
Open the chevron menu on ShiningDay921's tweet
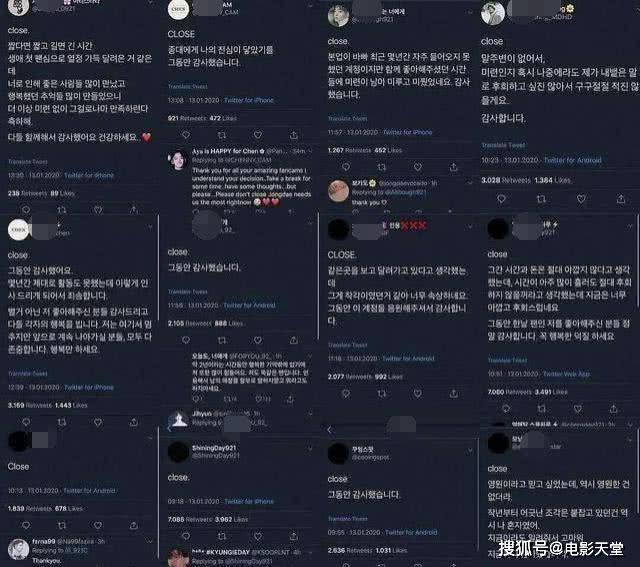[x=310, y=449]
